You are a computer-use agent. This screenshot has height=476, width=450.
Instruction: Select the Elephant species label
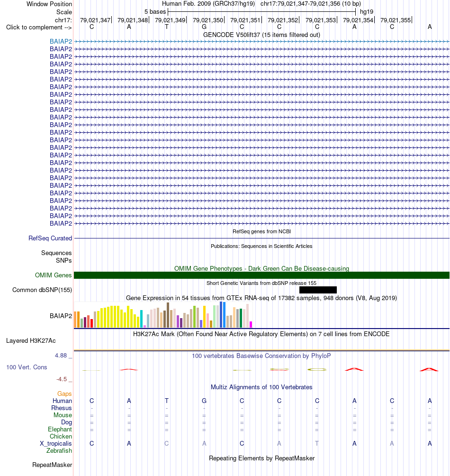click(60, 429)
